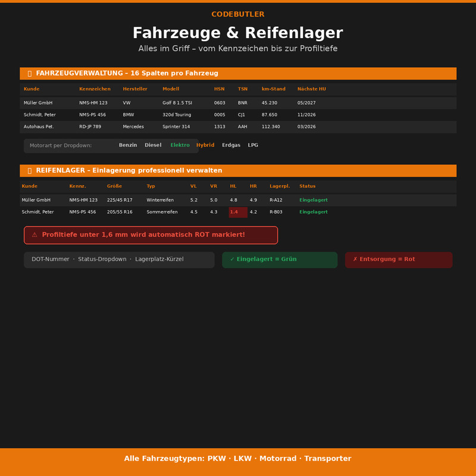Click the warning triangle in the Profiltiefe alert

(x=35, y=234)
